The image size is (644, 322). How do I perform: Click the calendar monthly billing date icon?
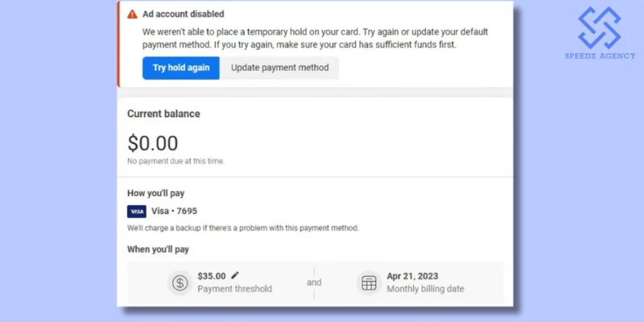pos(369,283)
